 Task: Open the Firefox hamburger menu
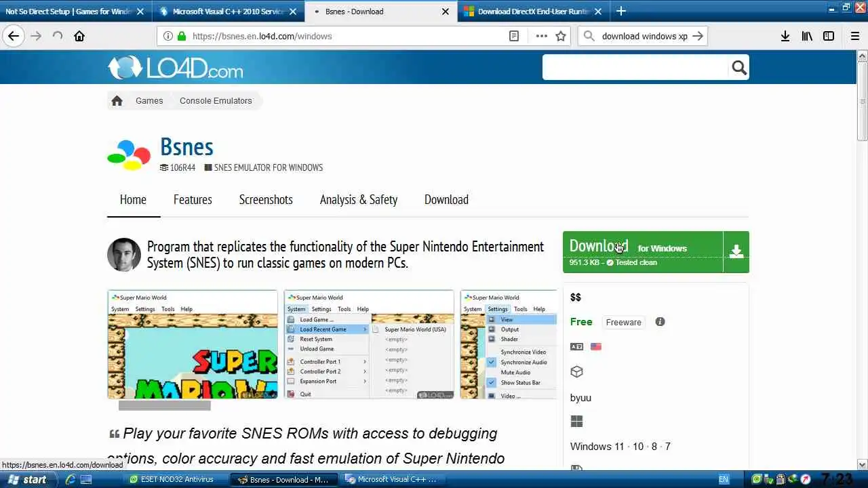click(x=854, y=36)
